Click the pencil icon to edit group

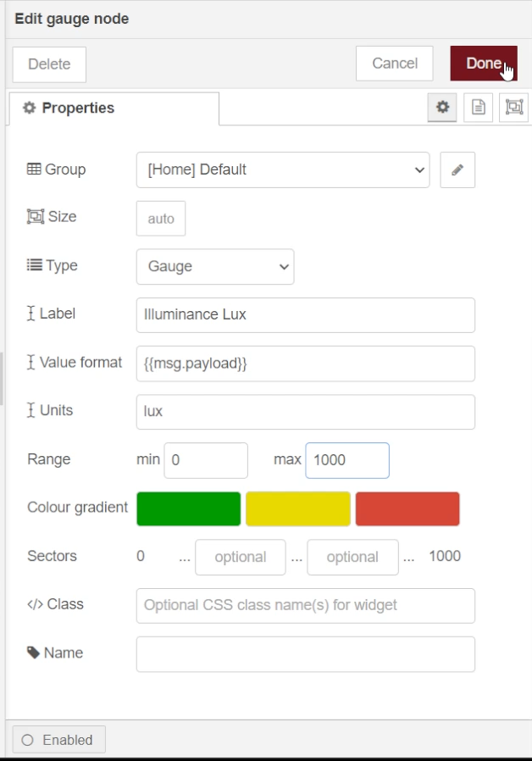click(457, 169)
